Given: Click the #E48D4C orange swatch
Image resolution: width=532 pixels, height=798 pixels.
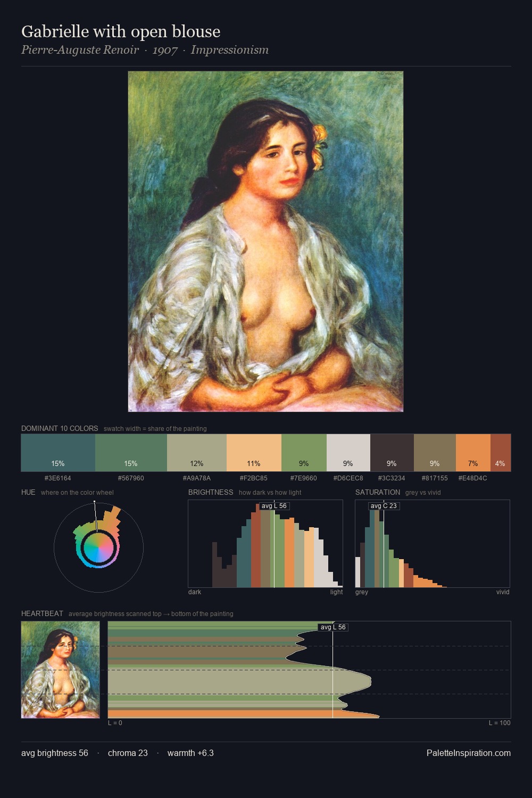Looking at the screenshot, I should click(473, 453).
